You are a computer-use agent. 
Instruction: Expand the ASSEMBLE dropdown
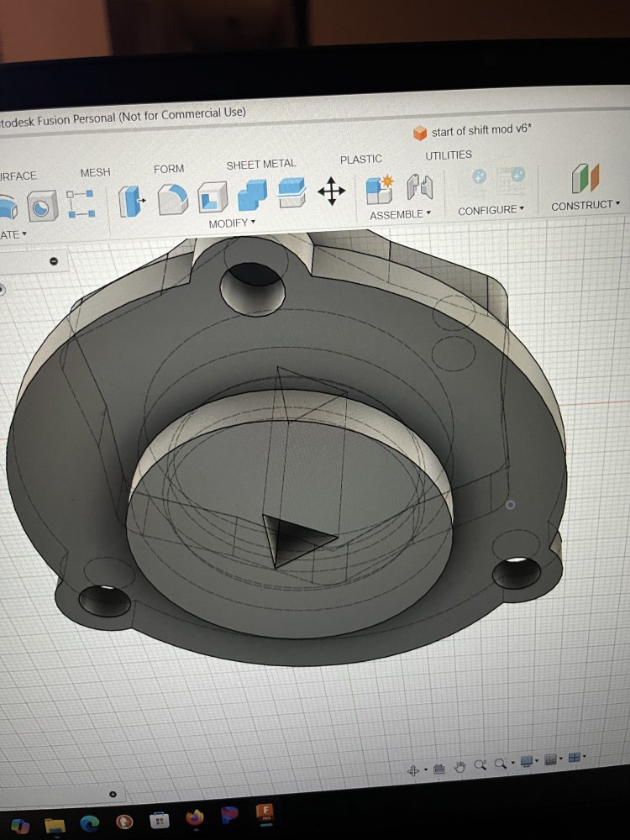coord(401,214)
